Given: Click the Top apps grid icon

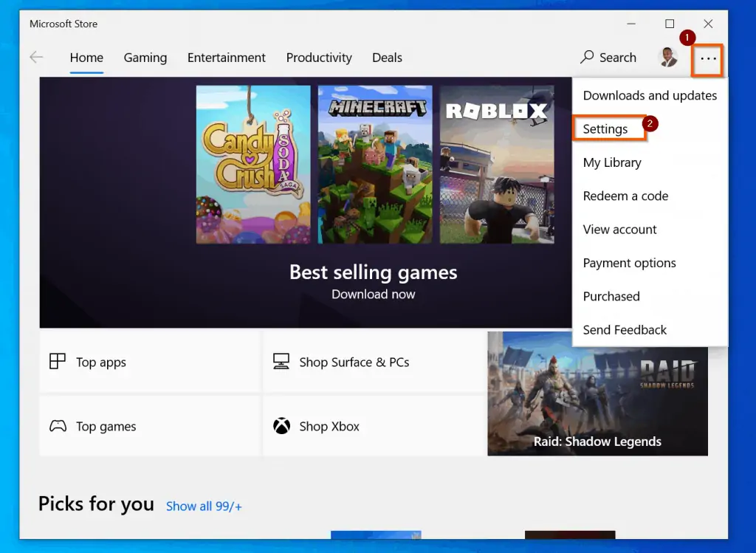Looking at the screenshot, I should [58, 362].
